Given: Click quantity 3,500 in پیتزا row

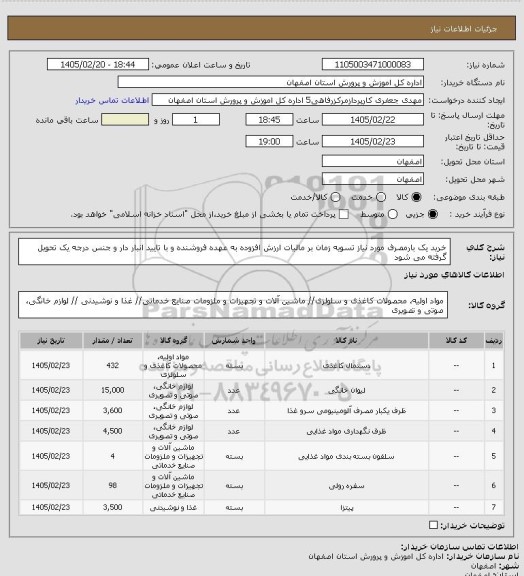Looking at the screenshot, I should [112, 507].
